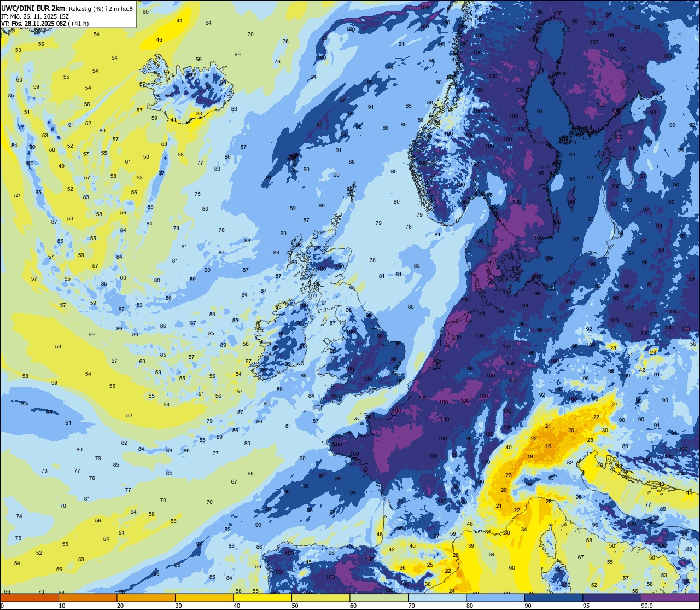Select the bright yellow 40–50 legend segment
This screenshot has width=700, height=610.
pyautogui.click(x=262, y=597)
